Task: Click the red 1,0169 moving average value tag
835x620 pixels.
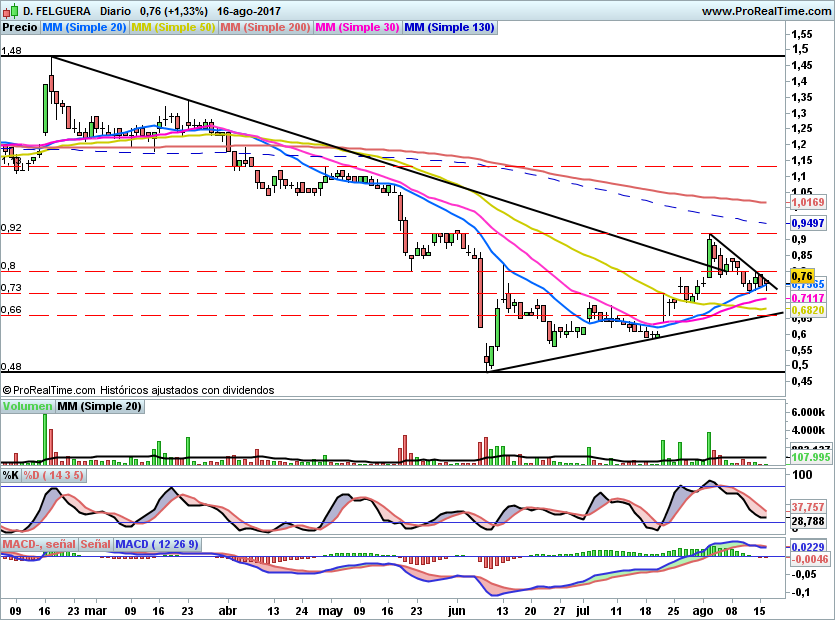Action: tap(807, 203)
